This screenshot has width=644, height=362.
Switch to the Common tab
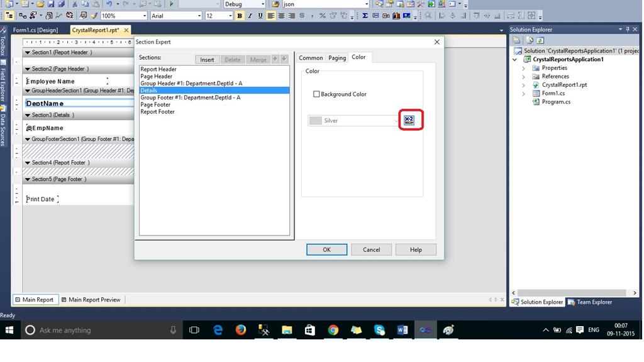[311, 58]
